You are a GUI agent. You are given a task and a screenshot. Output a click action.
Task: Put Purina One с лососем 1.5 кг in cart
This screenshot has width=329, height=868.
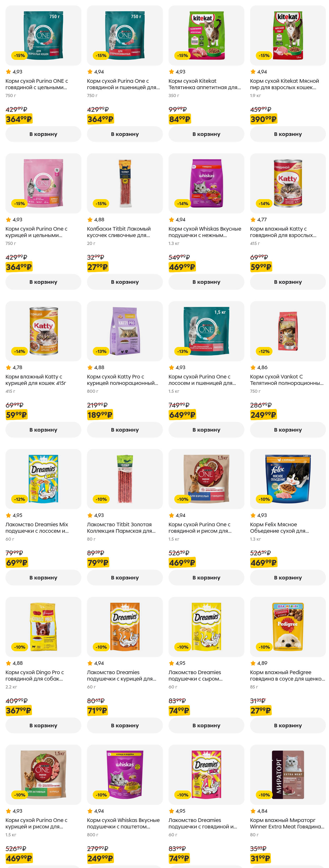[206, 430]
